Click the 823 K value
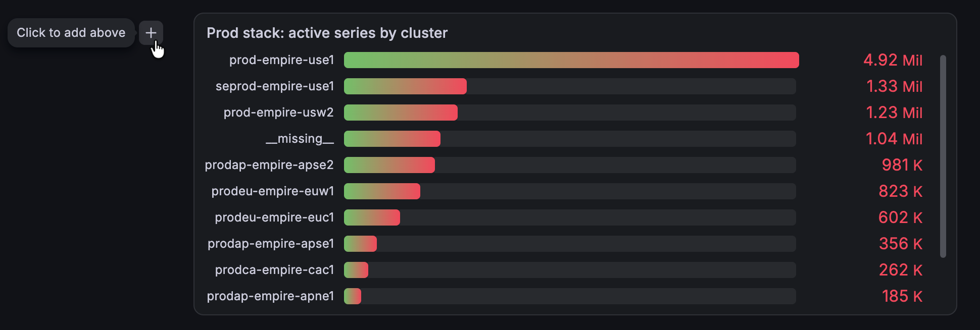Image resolution: width=980 pixels, height=330 pixels. pos(900,191)
